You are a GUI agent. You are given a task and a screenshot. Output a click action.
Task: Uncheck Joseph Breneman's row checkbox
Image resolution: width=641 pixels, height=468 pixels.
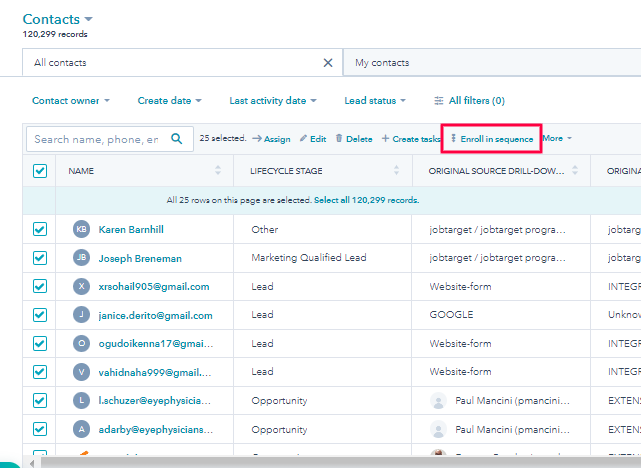(x=40, y=258)
